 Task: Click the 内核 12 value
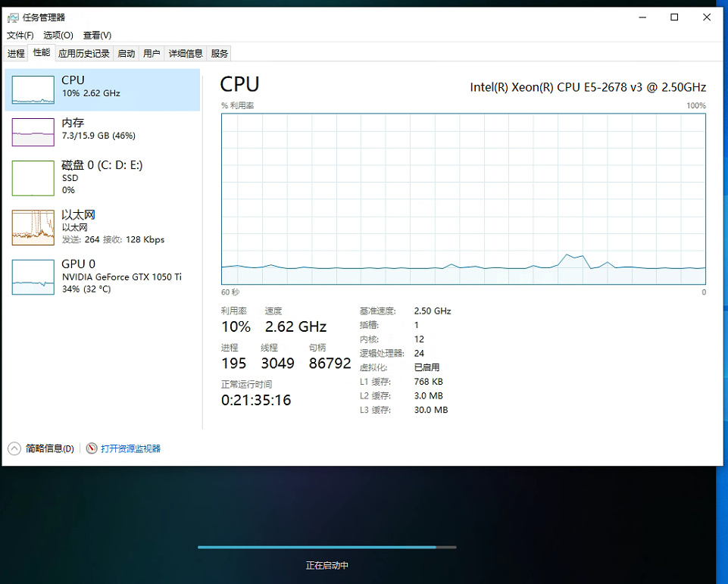419,339
